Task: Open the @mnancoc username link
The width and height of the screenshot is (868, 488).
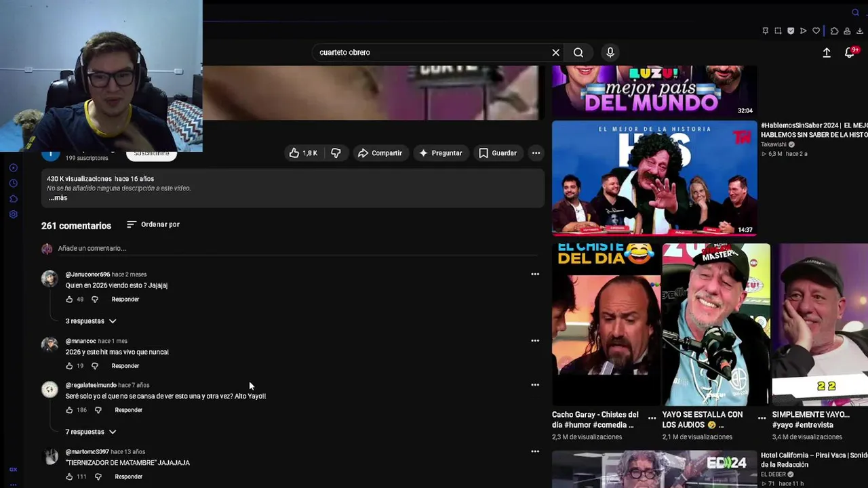Action: (x=81, y=341)
